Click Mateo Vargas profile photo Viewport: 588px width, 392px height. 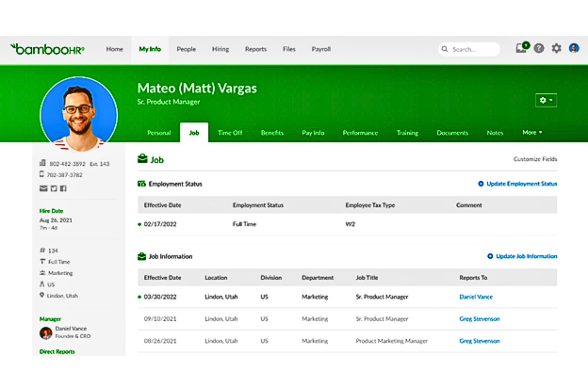tap(79, 115)
